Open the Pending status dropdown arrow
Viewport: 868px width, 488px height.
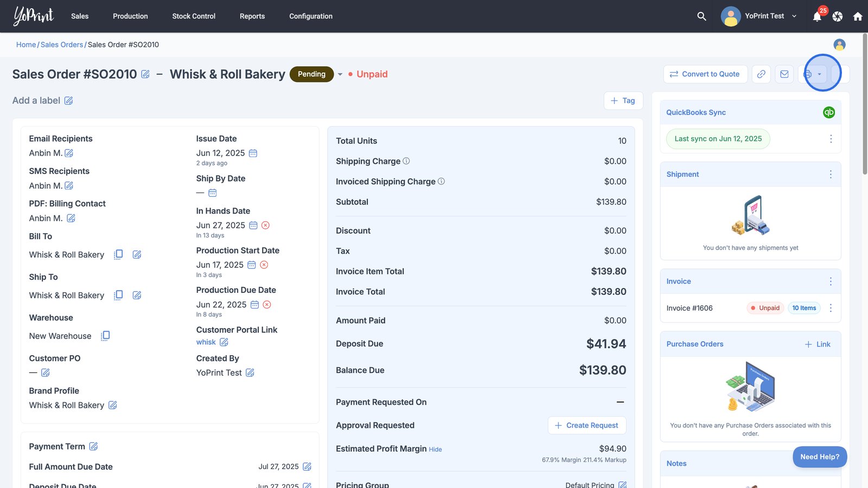(340, 74)
